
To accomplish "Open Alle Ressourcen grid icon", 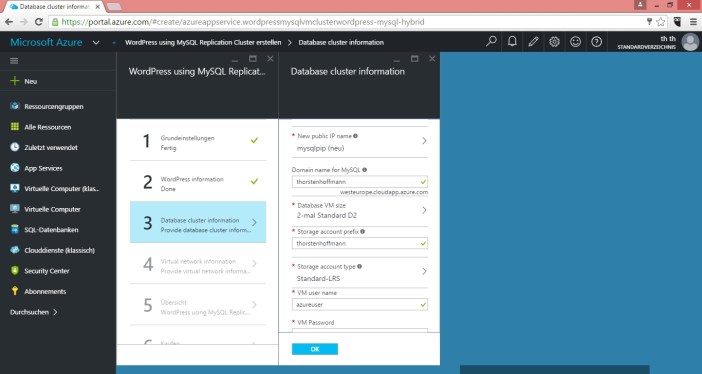I will click(15, 127).
